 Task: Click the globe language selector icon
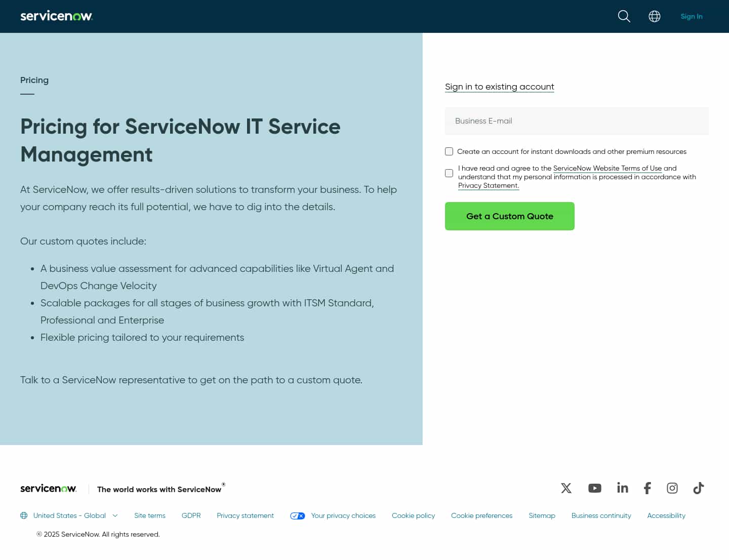click(x=654, y=16)
